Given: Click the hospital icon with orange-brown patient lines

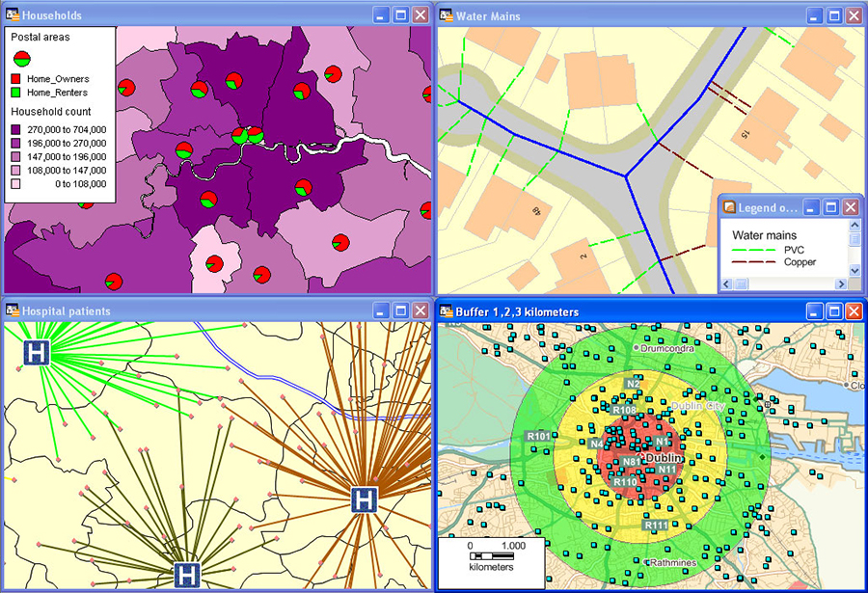Looking at the screenshot, I should (365, 500).
